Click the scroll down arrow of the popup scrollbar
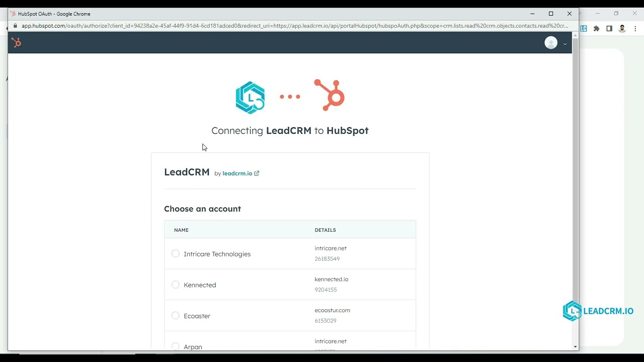 tap(575, 347)
